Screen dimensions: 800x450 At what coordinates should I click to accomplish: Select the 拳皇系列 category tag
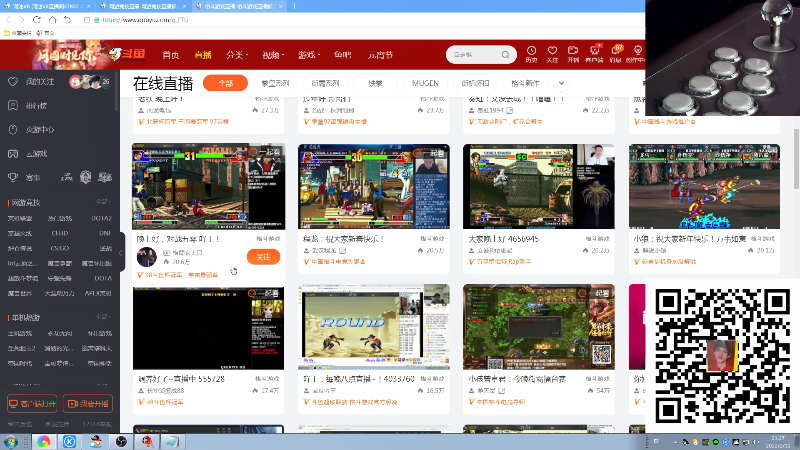276,83
